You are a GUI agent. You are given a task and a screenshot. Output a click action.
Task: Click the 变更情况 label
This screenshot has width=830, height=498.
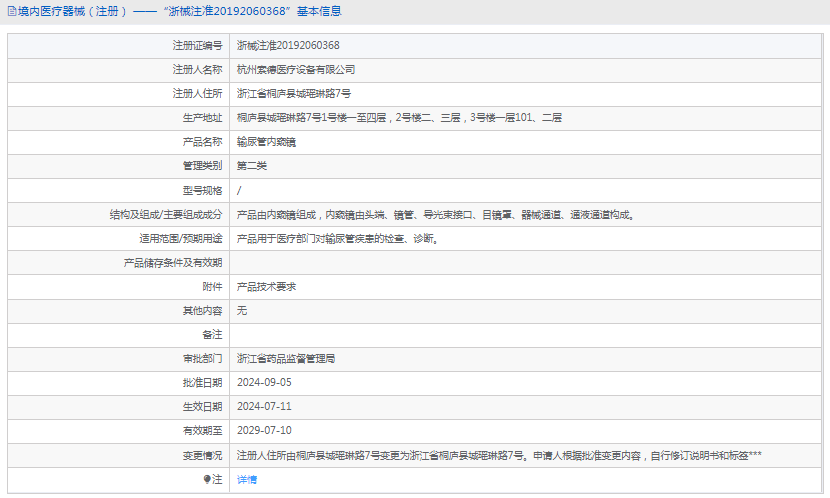coord(203,456)
